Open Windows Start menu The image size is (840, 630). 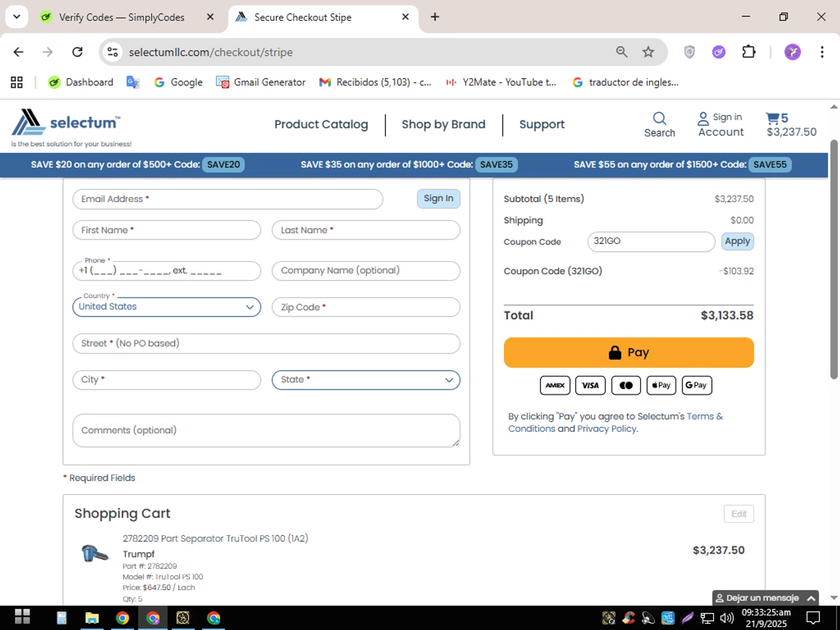[22, 617]
